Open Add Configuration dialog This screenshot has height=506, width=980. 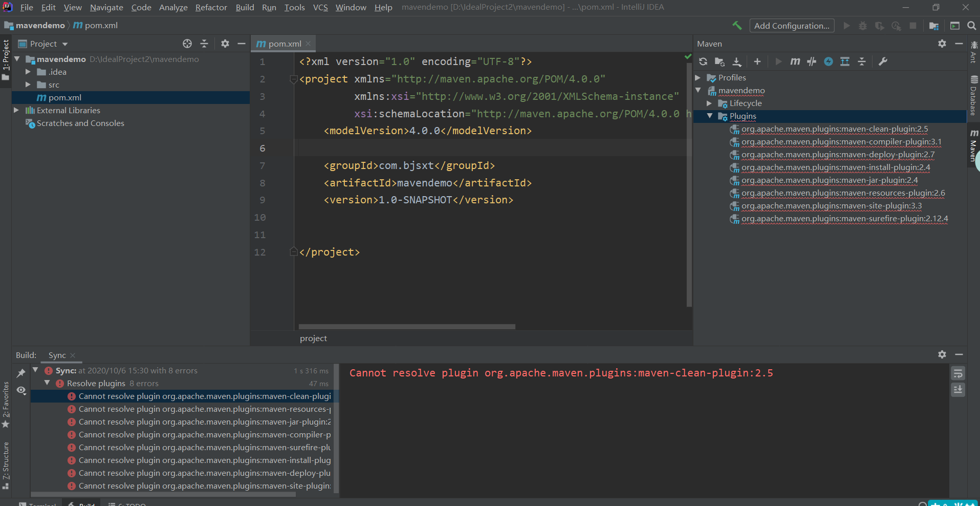pyautogui.click(x=792, y=26)
